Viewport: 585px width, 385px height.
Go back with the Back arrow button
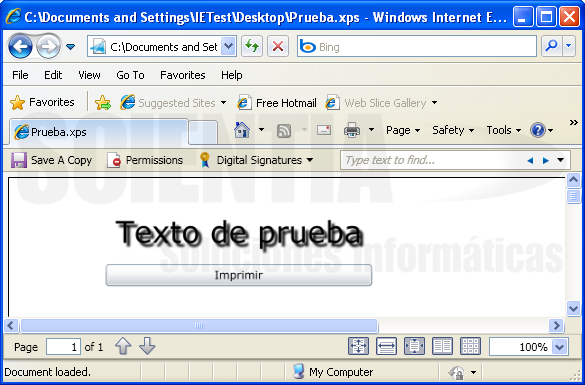coord(20,47)
